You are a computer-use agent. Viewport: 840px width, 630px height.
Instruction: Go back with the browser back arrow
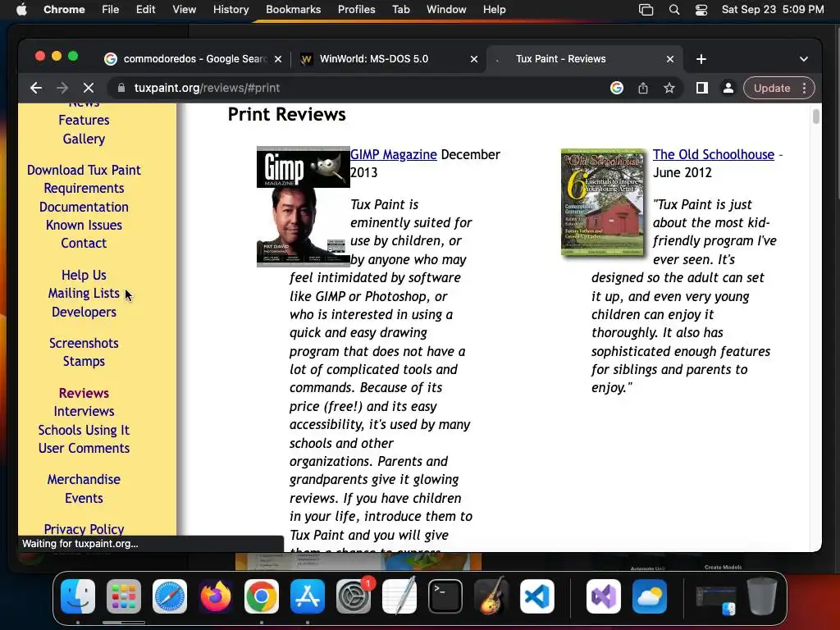tap(36, 88)
